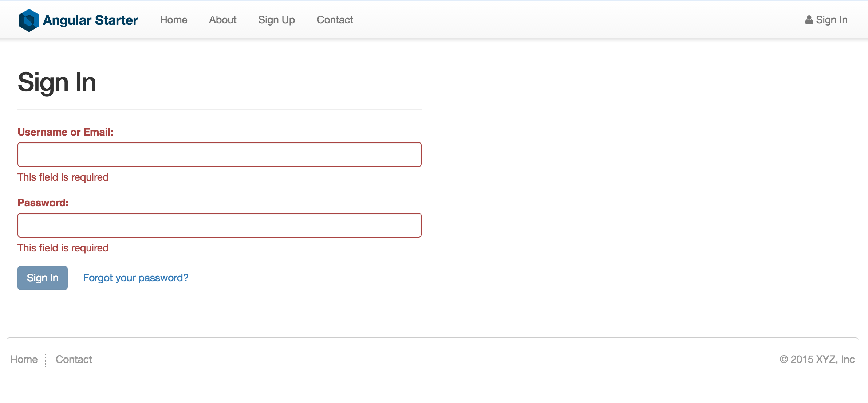868x403 pixels.
Task: Focus the Username or Email input field
Action: point(219,154)
